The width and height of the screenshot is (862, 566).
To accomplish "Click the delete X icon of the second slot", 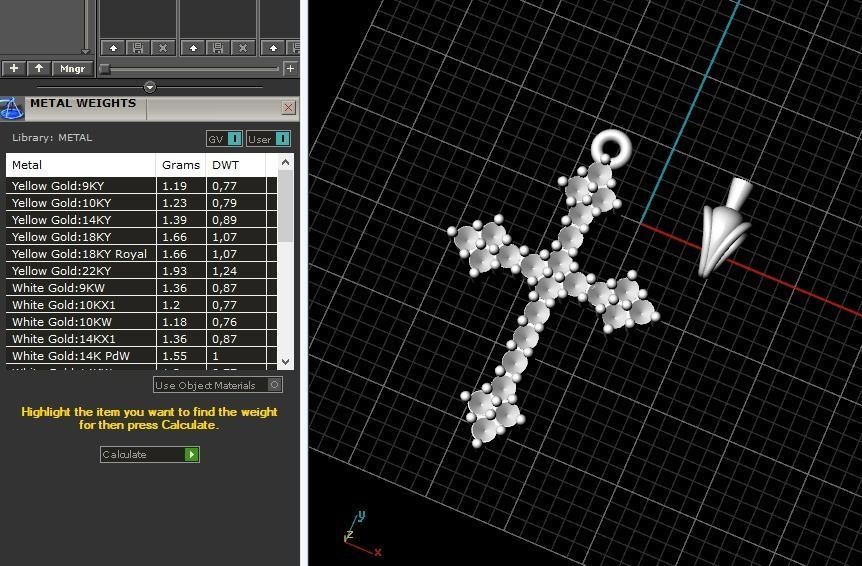I will tap(242, 48).
